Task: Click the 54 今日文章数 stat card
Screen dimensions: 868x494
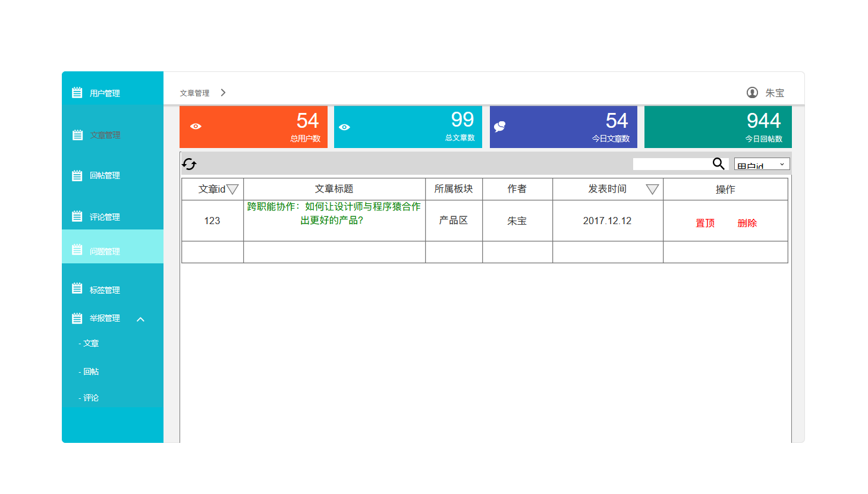Action: click(564, 127)
